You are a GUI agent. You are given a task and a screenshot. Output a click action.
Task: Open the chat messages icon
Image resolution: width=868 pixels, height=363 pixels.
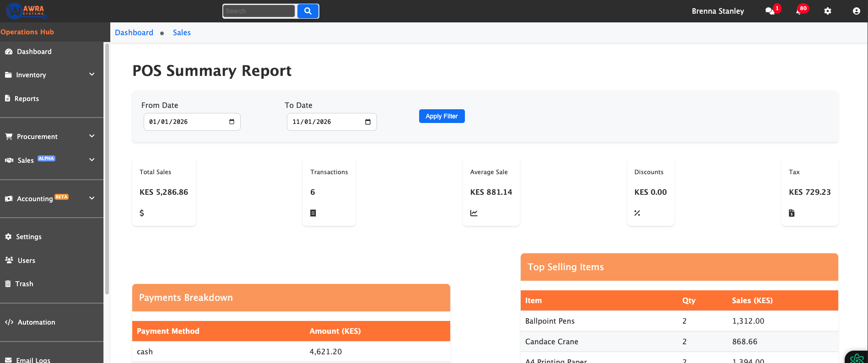770,11
